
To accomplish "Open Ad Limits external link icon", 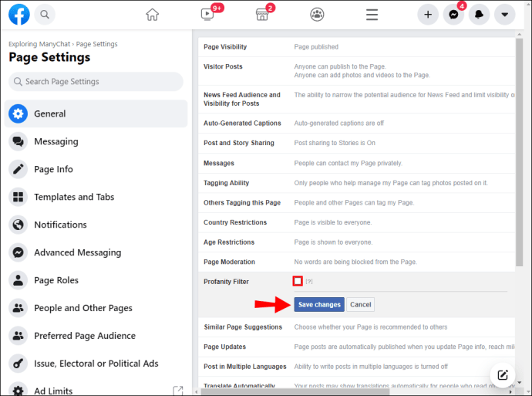I will tap(178, 391).
